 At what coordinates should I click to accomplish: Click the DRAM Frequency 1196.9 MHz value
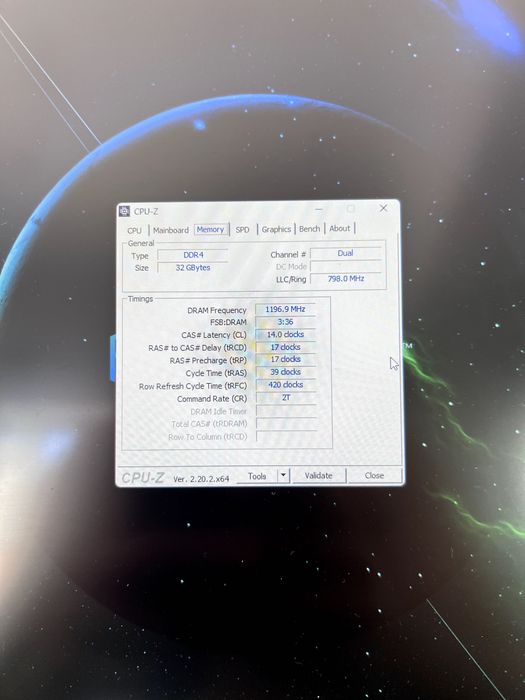pos(285,309)
